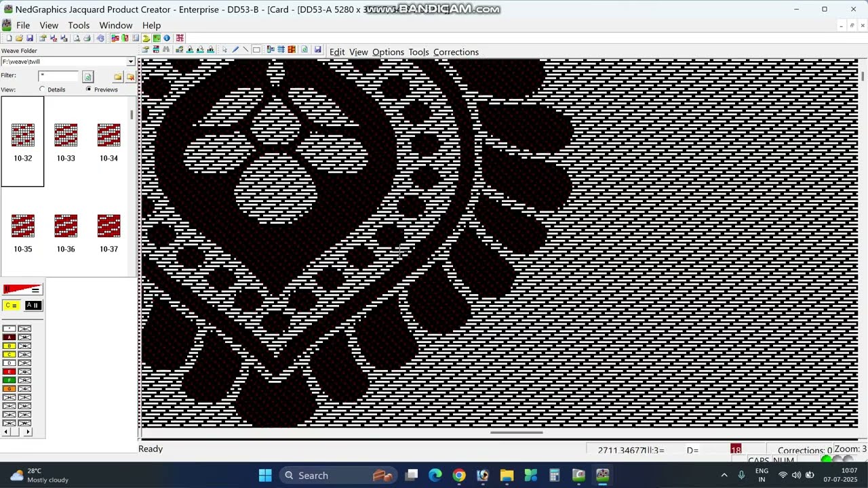
Task: Open the weather widget showing 28°C
Action: 39,475
